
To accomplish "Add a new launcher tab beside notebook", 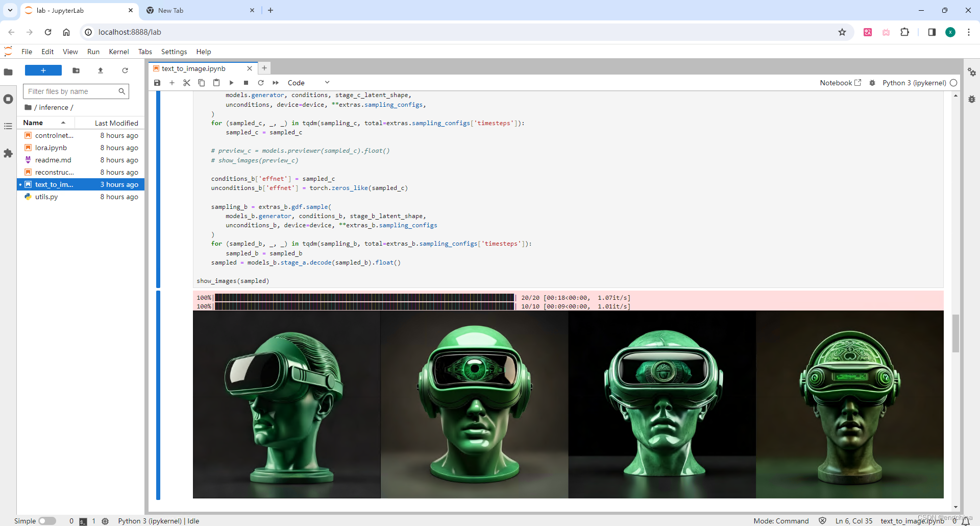I will 264,68.
